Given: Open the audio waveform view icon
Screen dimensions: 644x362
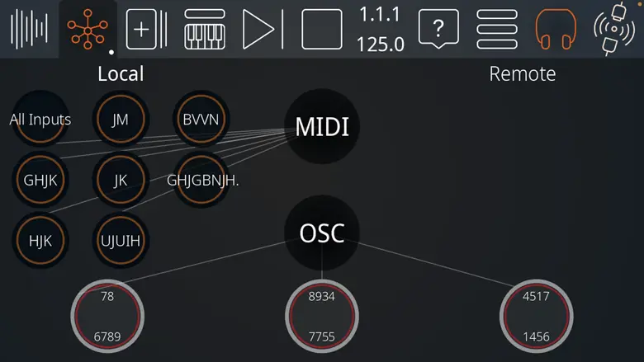Looking at the screenshot, I should click(x=29, y=29).
